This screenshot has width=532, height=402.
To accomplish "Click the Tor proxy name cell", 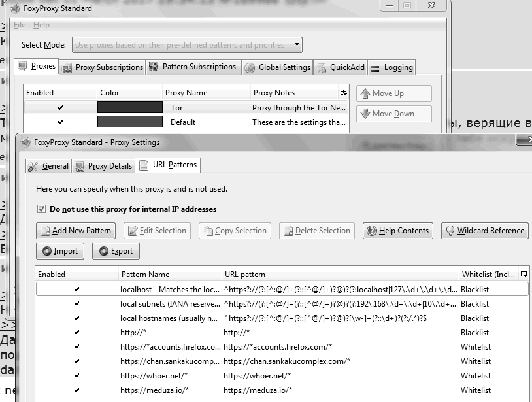I will click(176, 108).
